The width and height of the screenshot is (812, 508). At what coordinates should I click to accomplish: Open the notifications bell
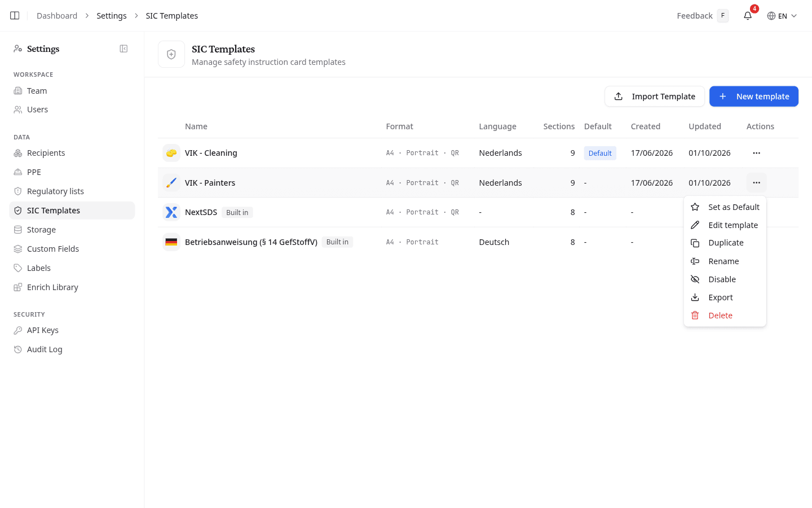click(x=748, y=16)
